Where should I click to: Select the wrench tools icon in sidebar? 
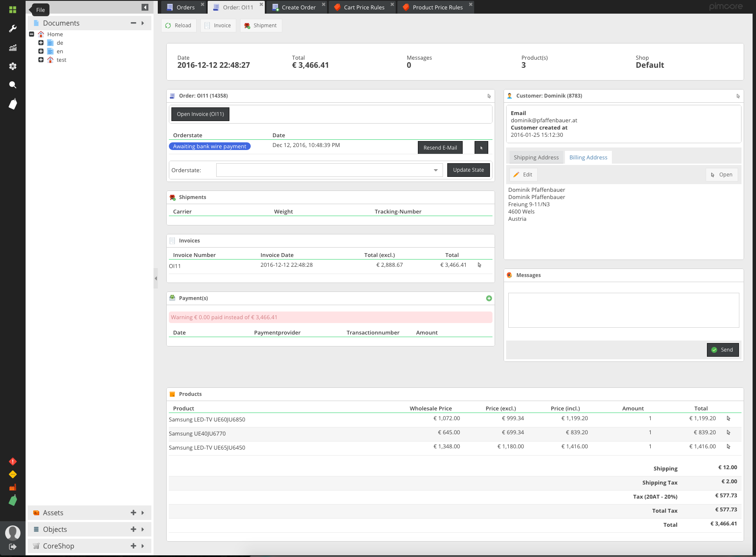tap(12, 28)
